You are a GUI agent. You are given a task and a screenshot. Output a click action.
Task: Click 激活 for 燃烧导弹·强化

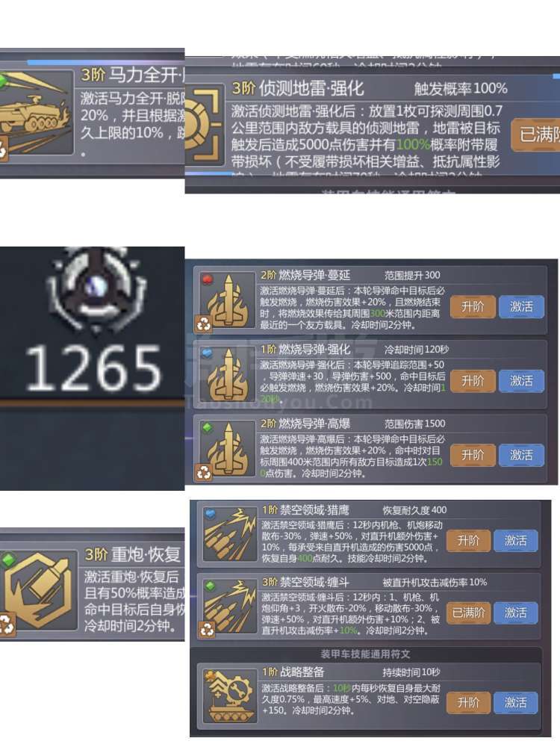pyautogui.click(x=521, y=381)
